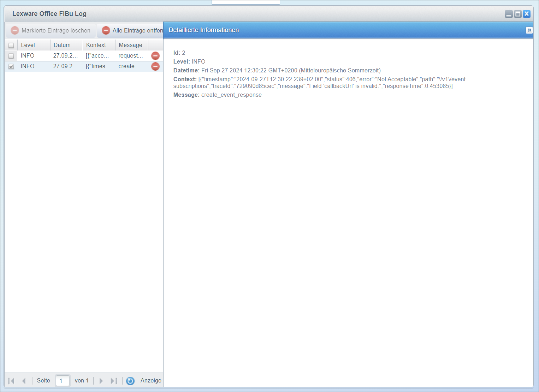Screen dimensions: 539x392
Task: Reload the log list with refresh icon
Action: [x=130, y=381]
